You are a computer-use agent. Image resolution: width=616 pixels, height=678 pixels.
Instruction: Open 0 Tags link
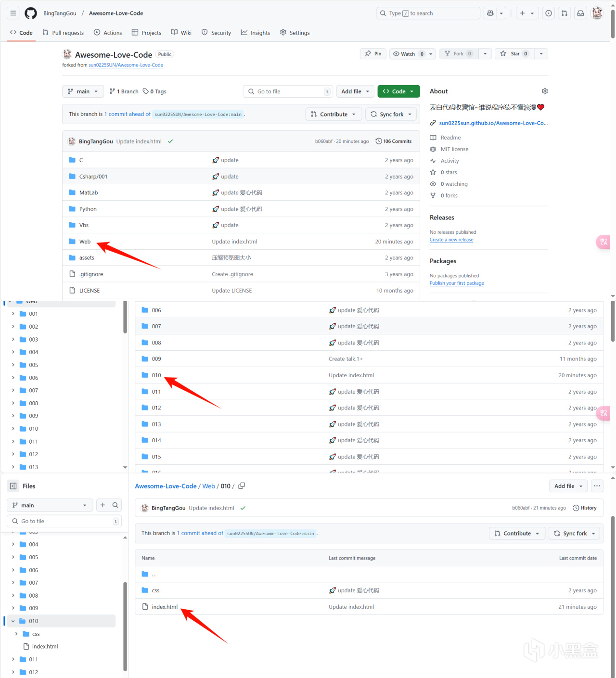tap(154, 91)
